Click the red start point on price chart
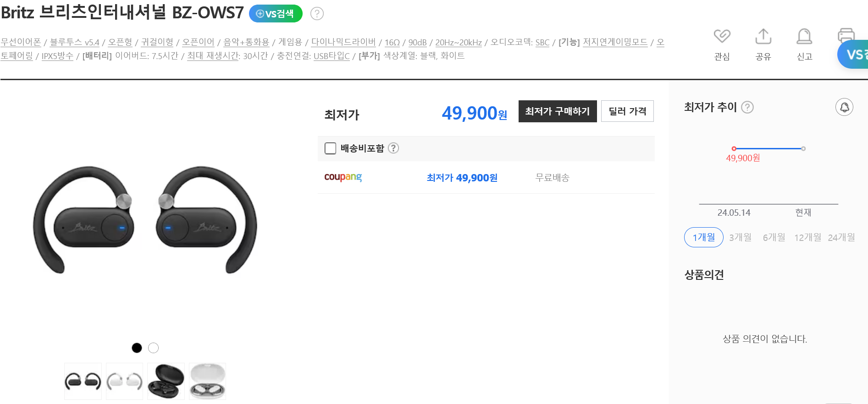Viewport: 868px width, 404px height. click(734, 148)
